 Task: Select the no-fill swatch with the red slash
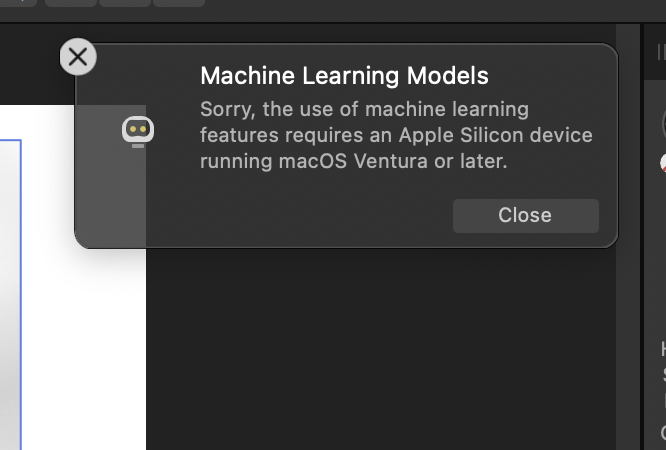pos(663,164)
